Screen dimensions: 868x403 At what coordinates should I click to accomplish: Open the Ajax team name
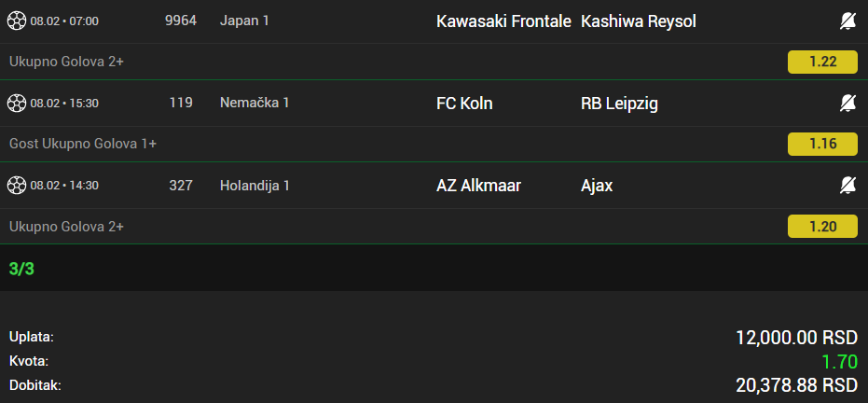(x=597, y=185)
